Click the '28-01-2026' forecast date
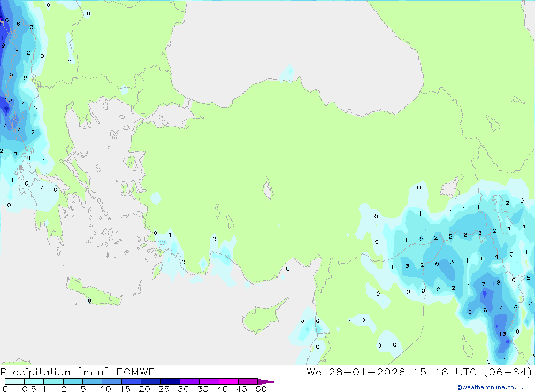 click(367, 372)
